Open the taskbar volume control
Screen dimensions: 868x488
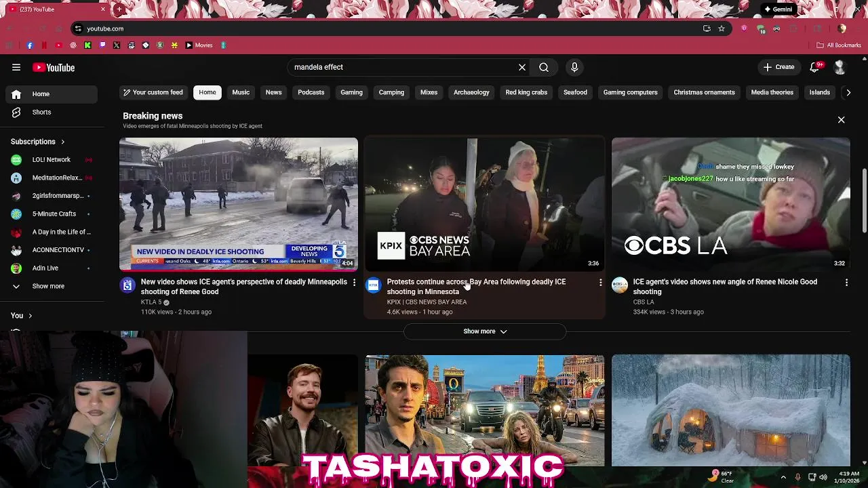pyautogui.click(x=823, y=477)
